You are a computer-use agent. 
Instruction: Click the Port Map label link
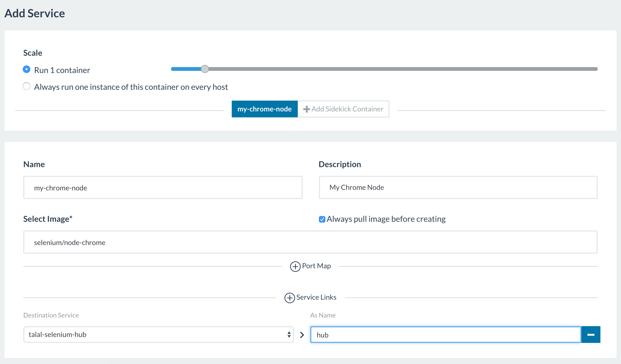tap(316, 266)
